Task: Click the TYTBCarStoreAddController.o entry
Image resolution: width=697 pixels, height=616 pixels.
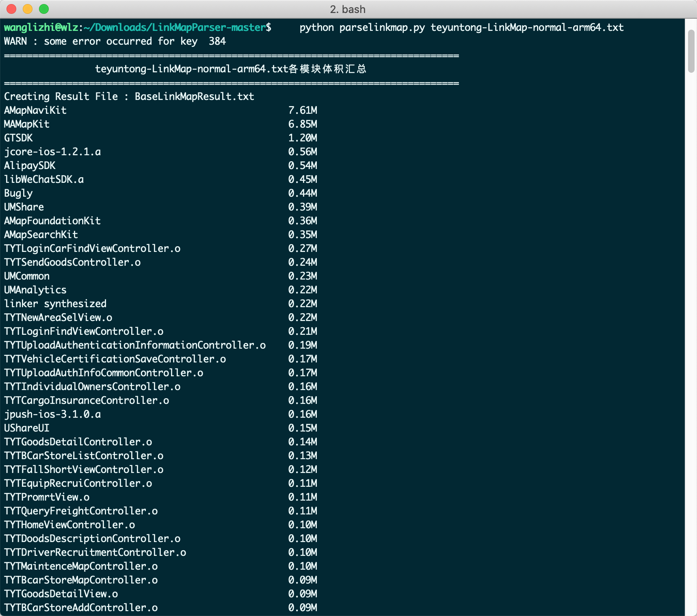Action: coord(81,608)
